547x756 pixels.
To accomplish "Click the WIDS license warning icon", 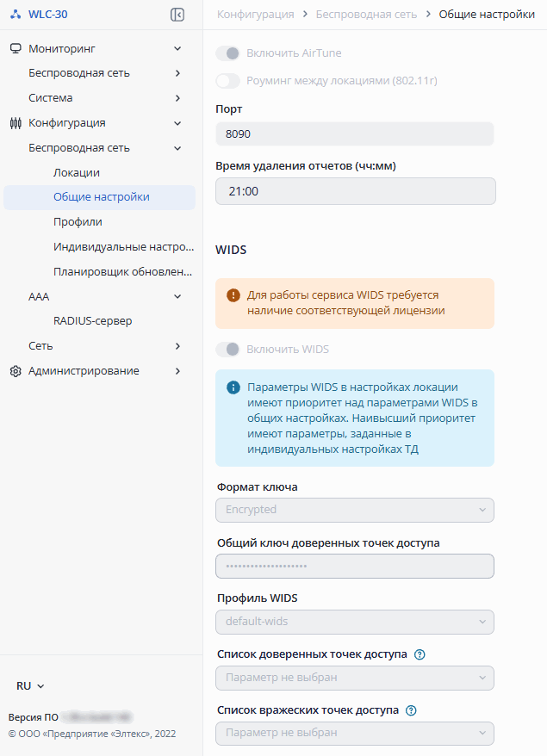I will (233, 295).
